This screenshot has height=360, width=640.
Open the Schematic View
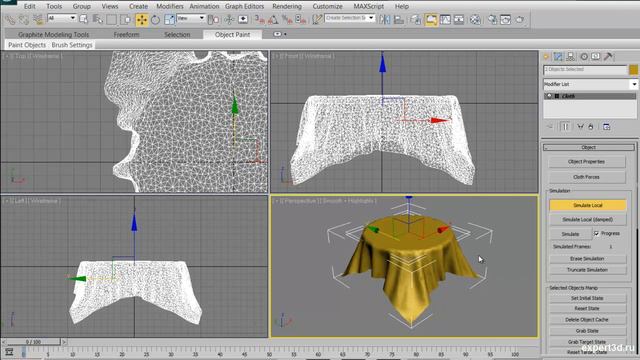point(459,19)
